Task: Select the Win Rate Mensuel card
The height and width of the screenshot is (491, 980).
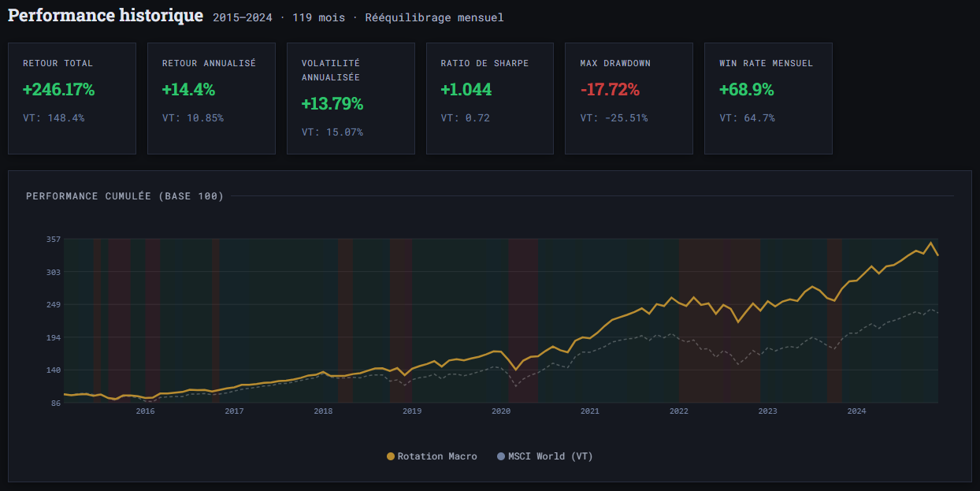Action: [x=768, y=98]
